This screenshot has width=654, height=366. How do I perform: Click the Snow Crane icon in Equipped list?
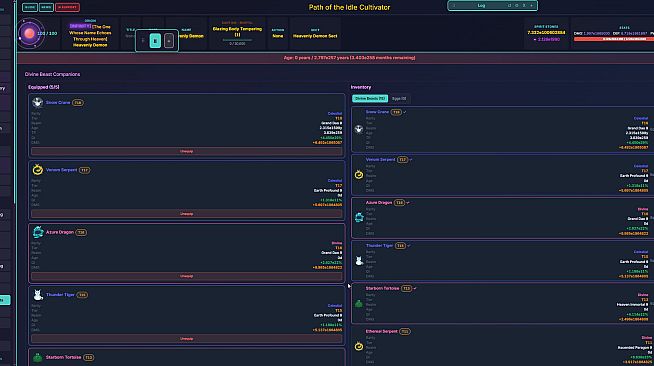pyautogui.click(x=38, y=102)
